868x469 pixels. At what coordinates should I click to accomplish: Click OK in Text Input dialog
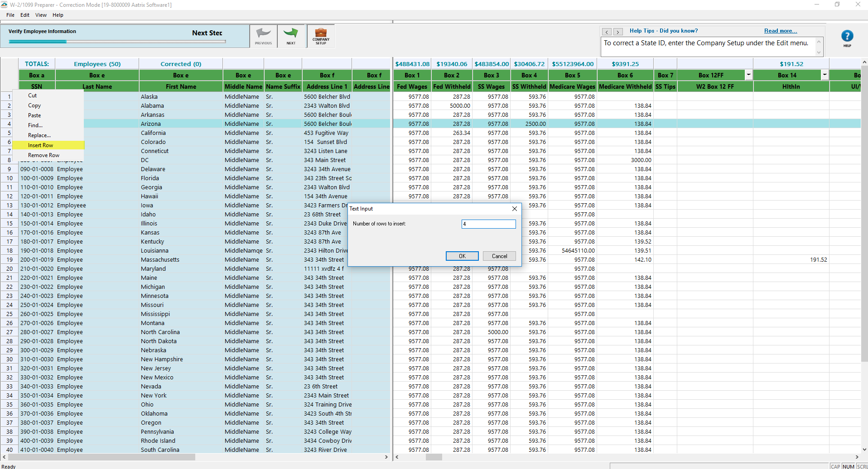pos(462,256)
